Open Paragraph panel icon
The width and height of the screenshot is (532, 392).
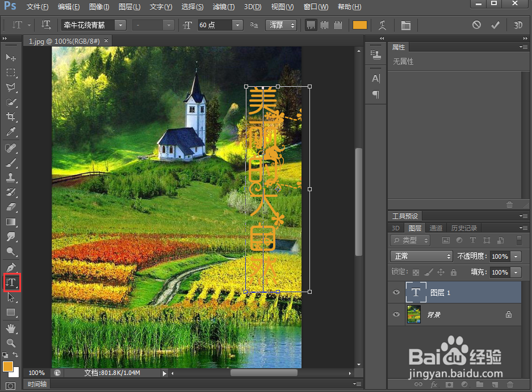click(376, 94)
